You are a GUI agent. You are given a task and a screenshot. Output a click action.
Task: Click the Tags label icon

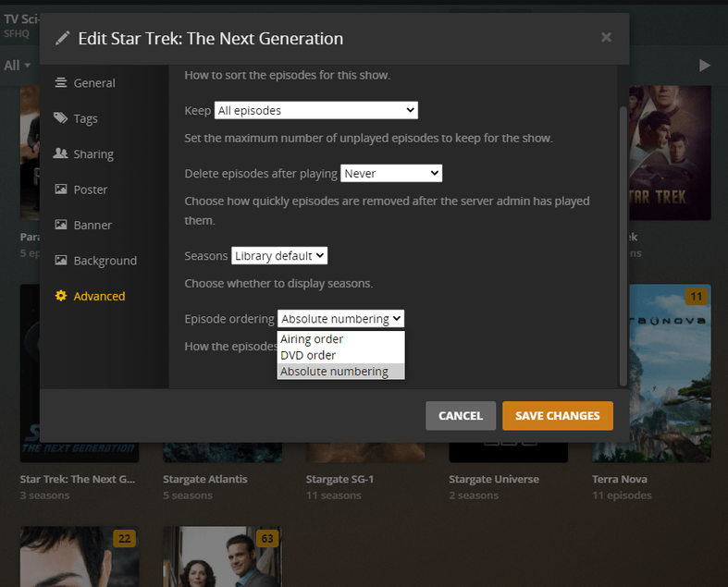point(60,118)
